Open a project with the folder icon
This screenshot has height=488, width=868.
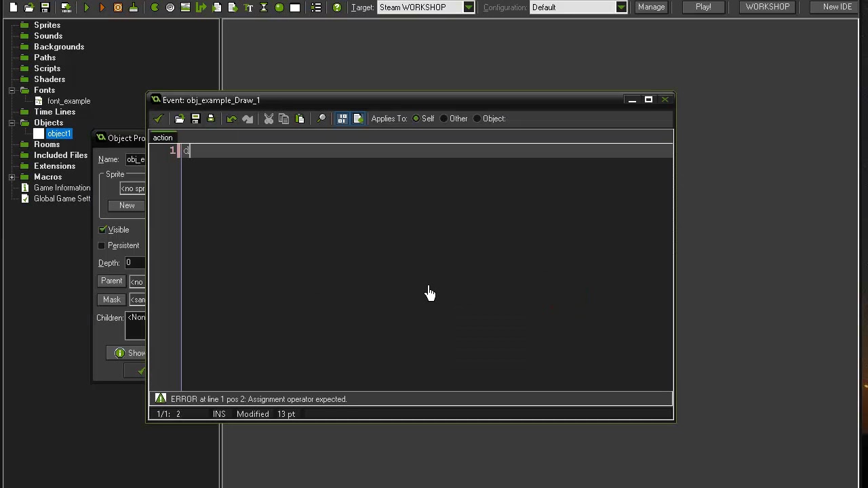tap(29, 7)
